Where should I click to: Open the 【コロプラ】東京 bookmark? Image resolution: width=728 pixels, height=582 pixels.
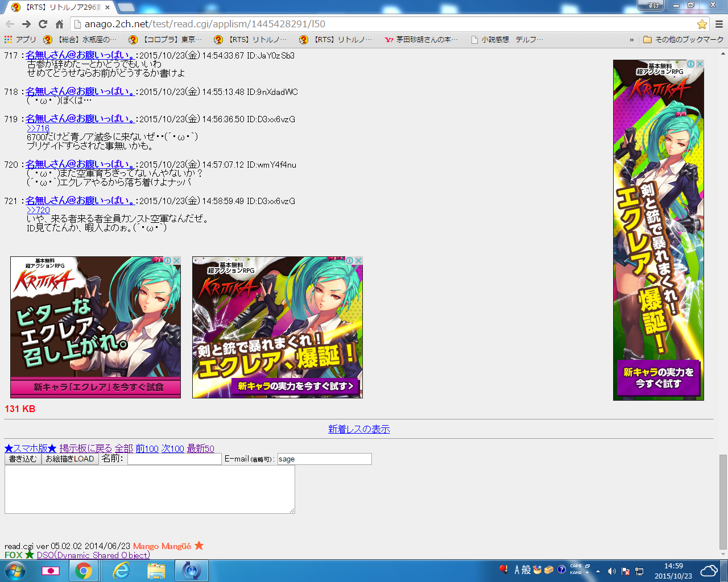(166, 39)
